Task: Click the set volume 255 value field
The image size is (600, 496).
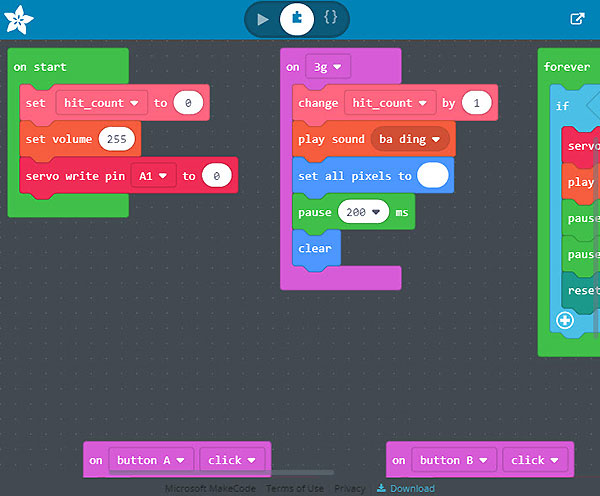Action: pos(116,139)
